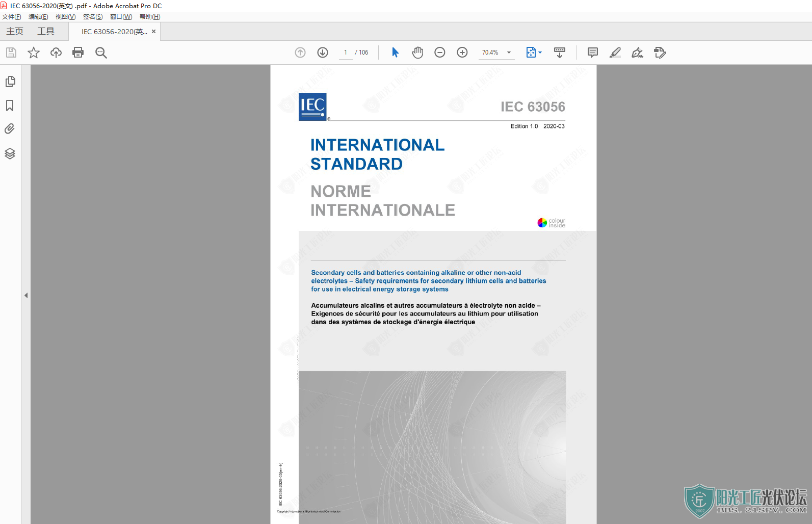Image resolution: width=812 pixels, height=524 pixels.
Task: Close the IEC 63056-2020 document tab
Action: click(x=154, y=32)
